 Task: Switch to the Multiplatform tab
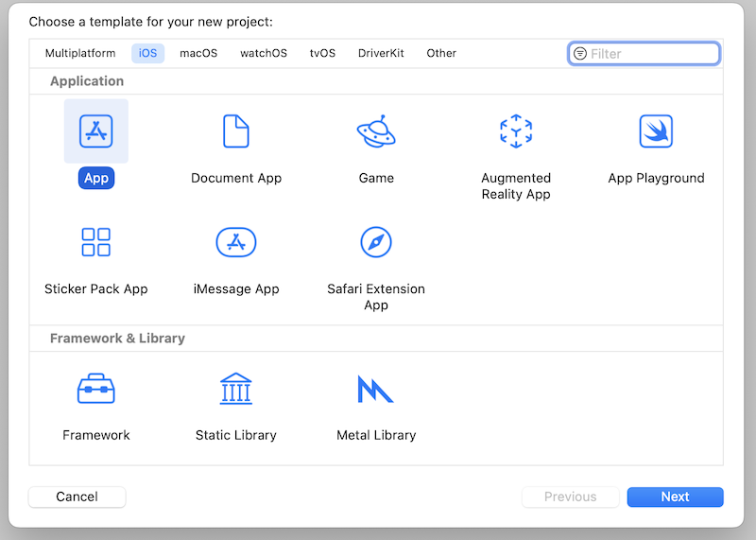point(80,53)
